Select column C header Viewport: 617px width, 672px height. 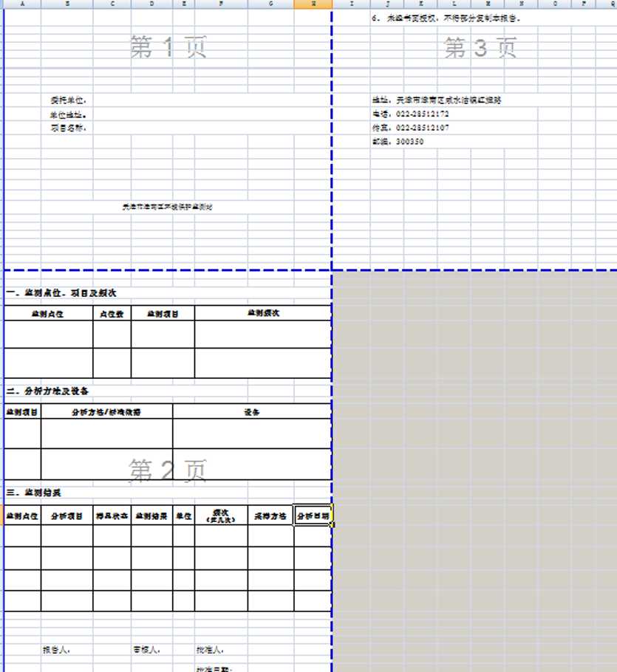[x=112, y=4]
